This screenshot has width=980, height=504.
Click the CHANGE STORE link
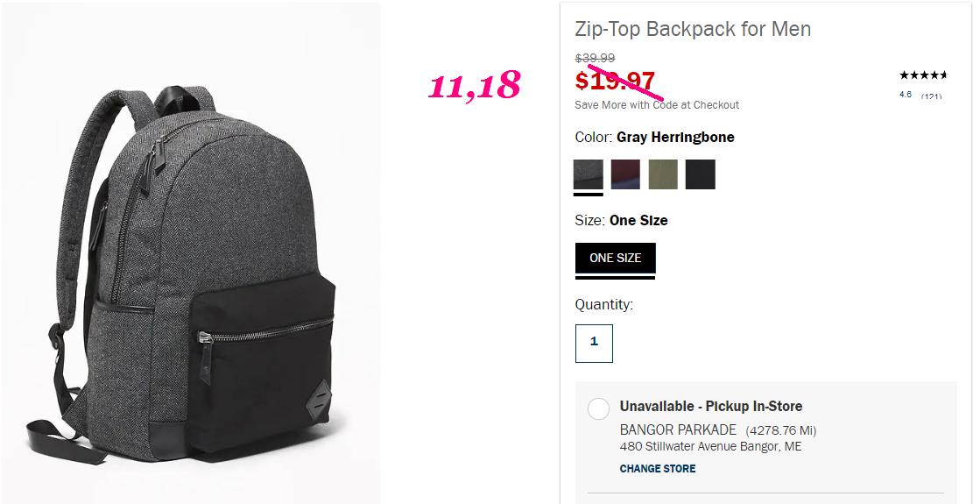coord(658,468)
